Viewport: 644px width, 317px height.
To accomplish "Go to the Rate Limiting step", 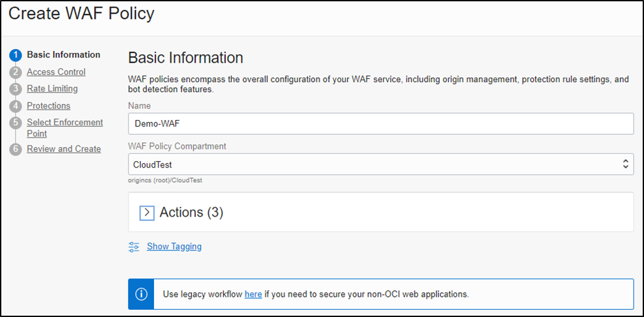I will (52, 89).
